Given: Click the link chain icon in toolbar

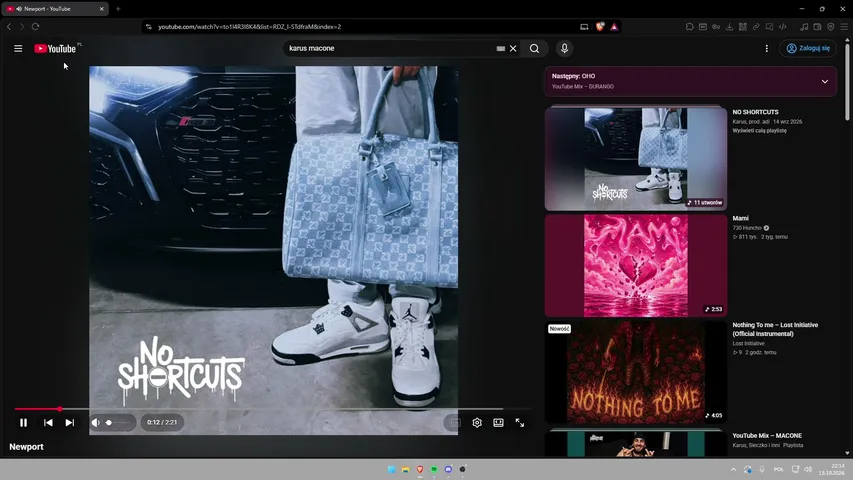Looking at the screenshot, I should click(756, 27).
